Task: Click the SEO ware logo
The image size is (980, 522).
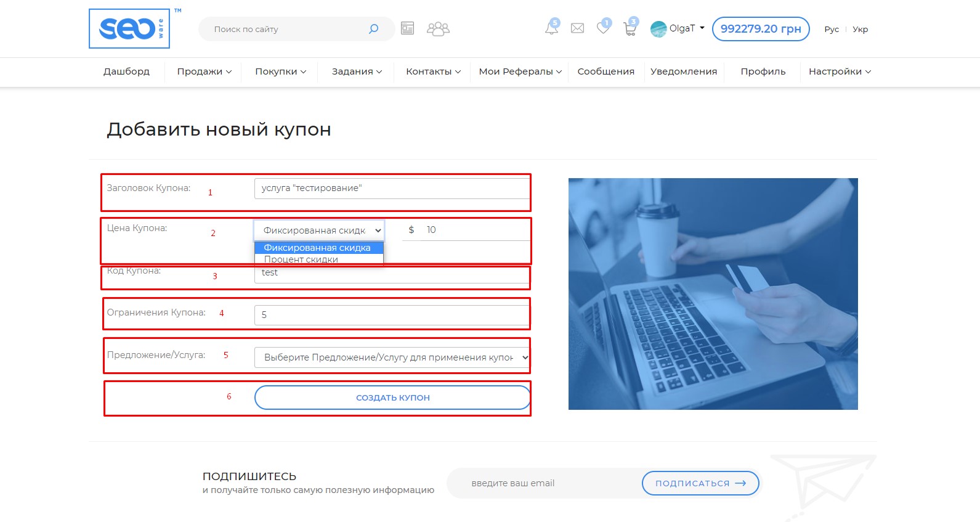Action: pos(129,28)
